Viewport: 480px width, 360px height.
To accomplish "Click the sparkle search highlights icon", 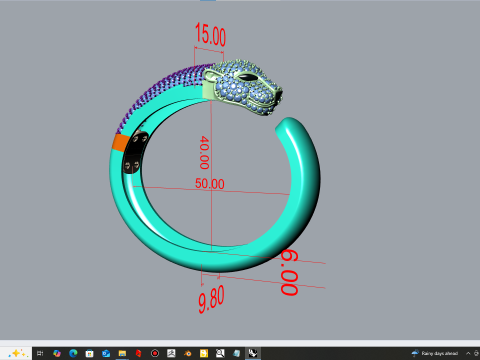I will (17, 353).
